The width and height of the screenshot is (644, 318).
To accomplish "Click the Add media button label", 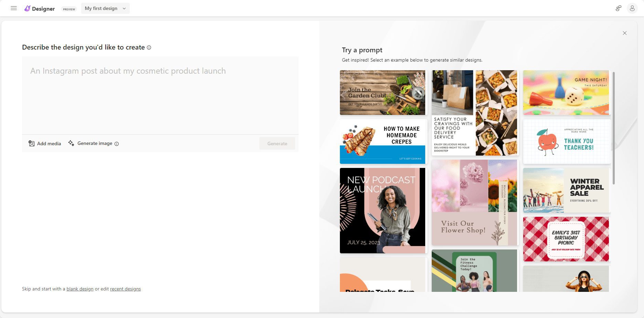I will point(49,144).
